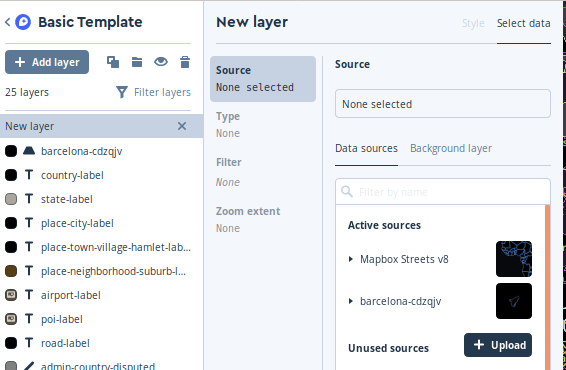Click the state-label gray color swatch

pyautogui.click(x=11, y=199)
